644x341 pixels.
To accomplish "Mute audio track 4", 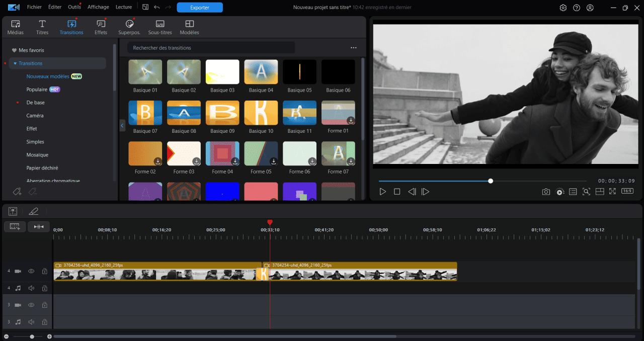I will 31,288.
